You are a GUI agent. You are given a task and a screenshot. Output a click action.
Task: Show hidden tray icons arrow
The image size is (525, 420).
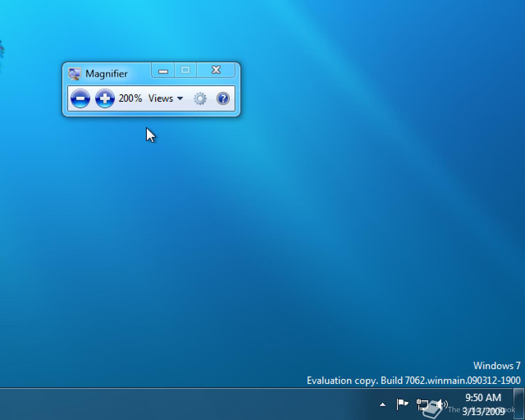(383, 405)
